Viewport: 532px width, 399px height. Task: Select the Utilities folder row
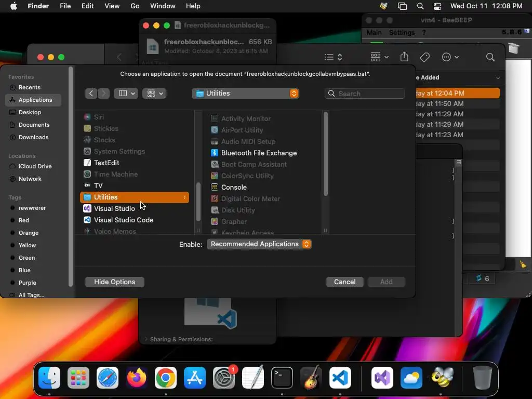pos(135,197)
